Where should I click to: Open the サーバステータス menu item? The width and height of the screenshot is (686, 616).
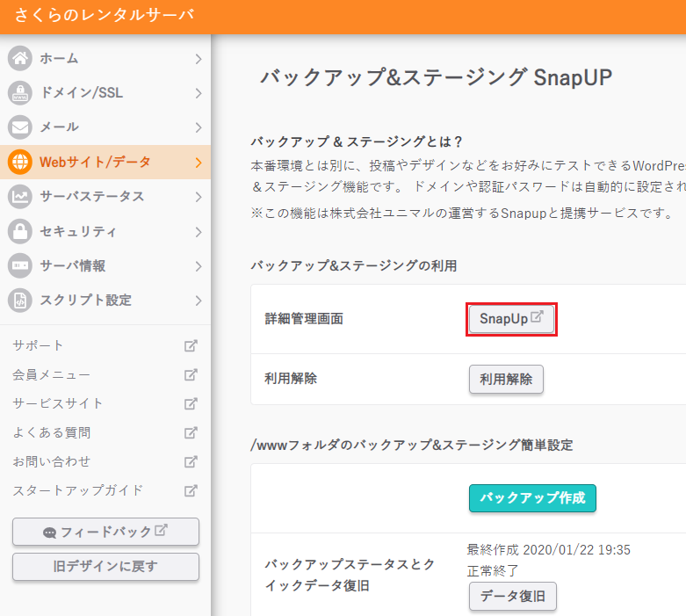click(x=92, y=197)
